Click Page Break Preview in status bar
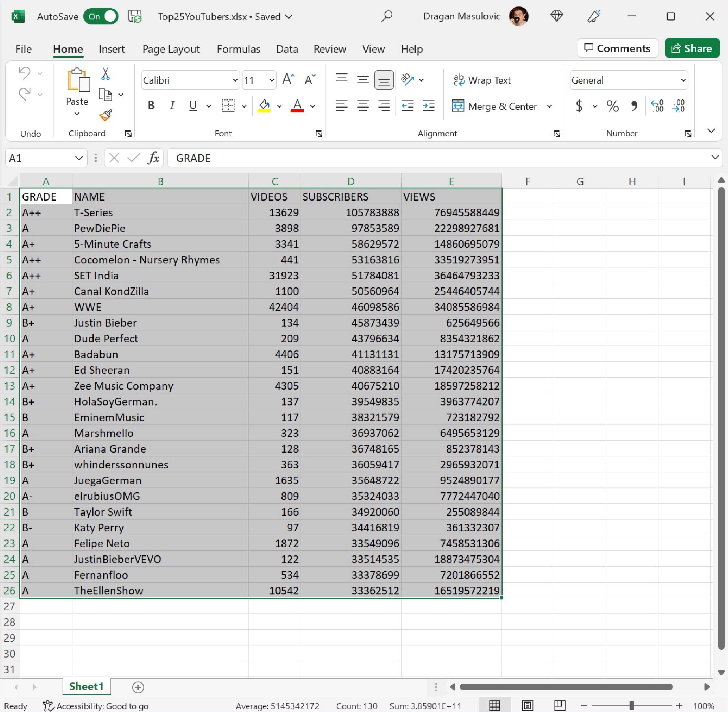This screenshot has width=728, height=712. click(x=559, y=705)
